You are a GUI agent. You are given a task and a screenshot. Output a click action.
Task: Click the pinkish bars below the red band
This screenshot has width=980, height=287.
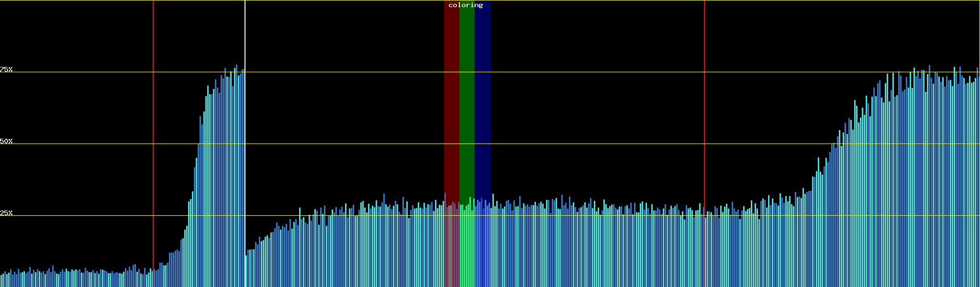click(451, 249)
